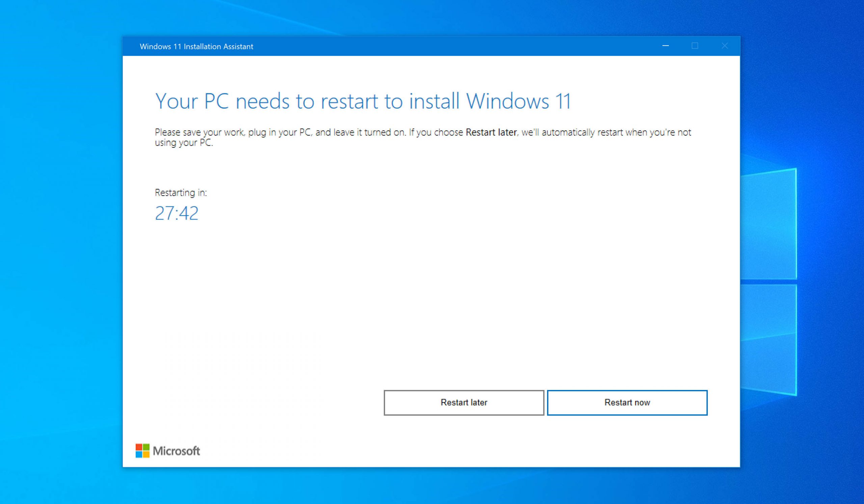Click the Windows 11 Installation Assistant title text
This screenshot has width=864, height=504.
197,47
